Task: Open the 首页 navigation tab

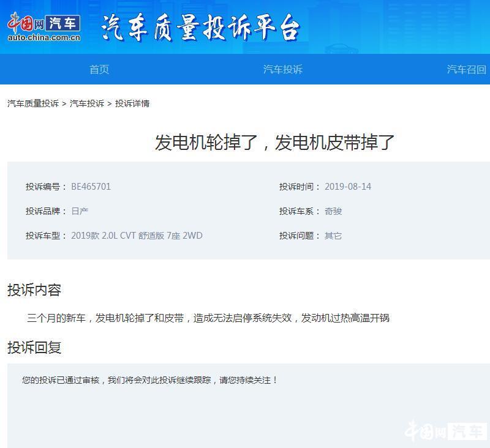Action: [x=99, y=69]
